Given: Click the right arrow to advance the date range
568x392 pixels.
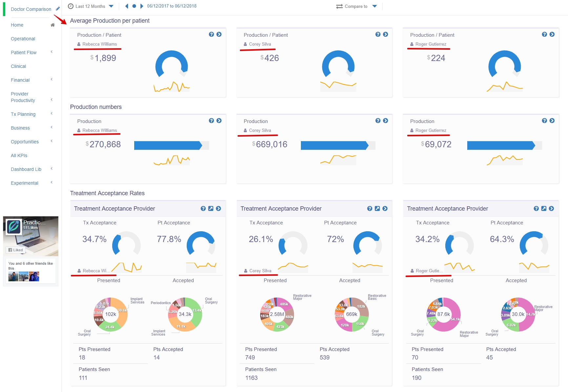Looking at the screenshot, I should click(x=141, y=6).
